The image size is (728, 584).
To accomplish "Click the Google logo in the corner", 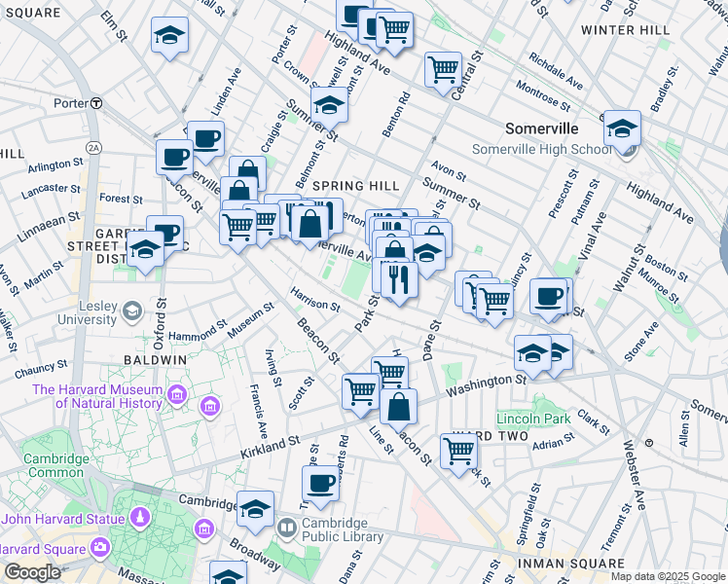I will (31, 572).
